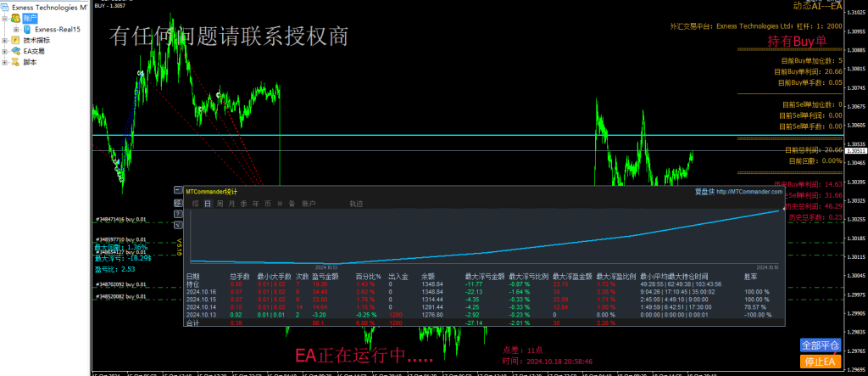
Task: Click the 持有Buy单 status text
Action: point(797,41)
